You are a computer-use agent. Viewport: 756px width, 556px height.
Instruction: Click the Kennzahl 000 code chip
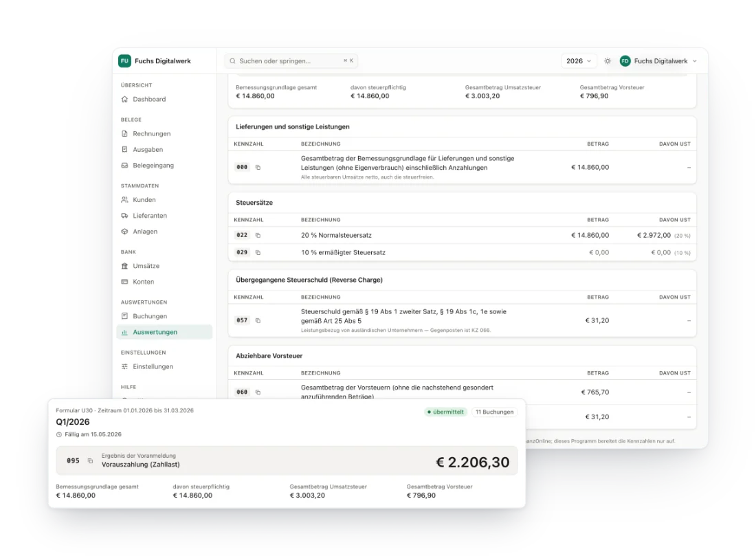click(242, 167)
